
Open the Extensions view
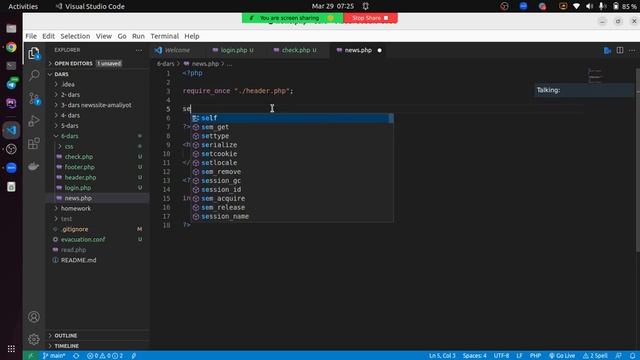34,143
